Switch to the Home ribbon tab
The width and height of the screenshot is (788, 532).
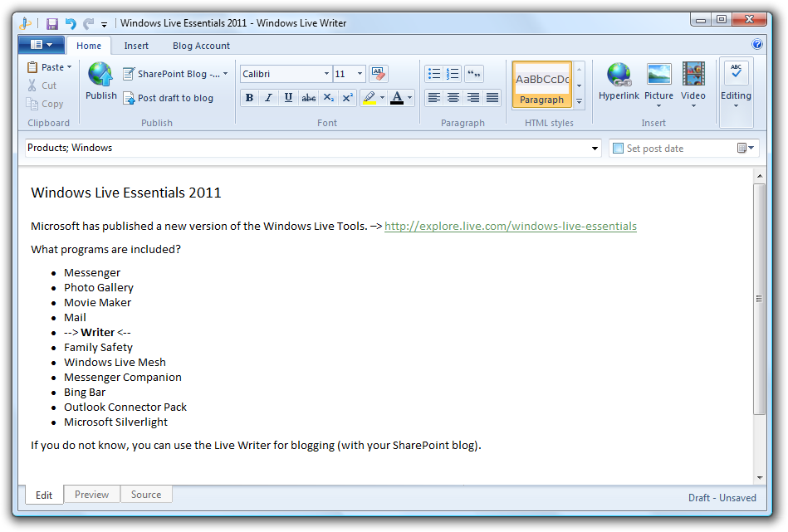tap(89, 46)
